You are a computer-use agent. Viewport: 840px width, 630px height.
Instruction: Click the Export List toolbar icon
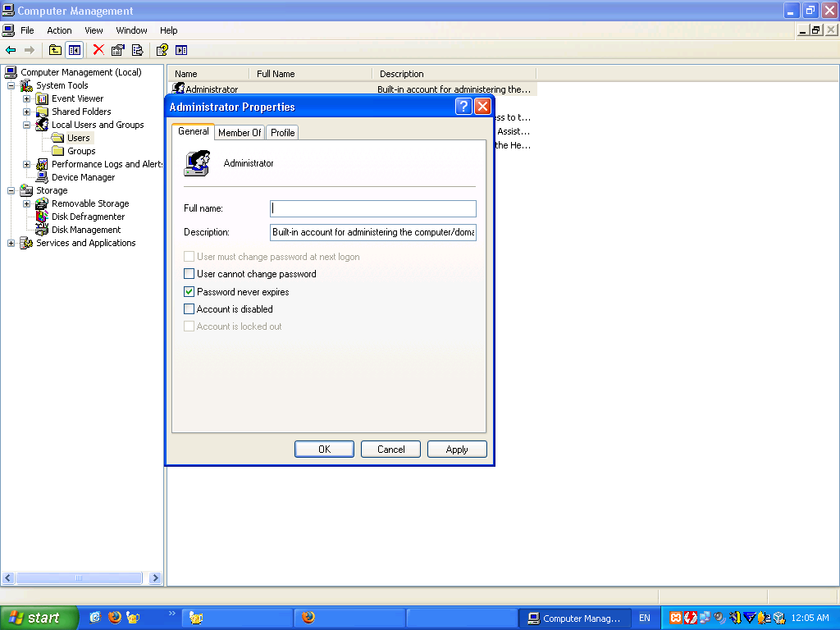(138, 50)
